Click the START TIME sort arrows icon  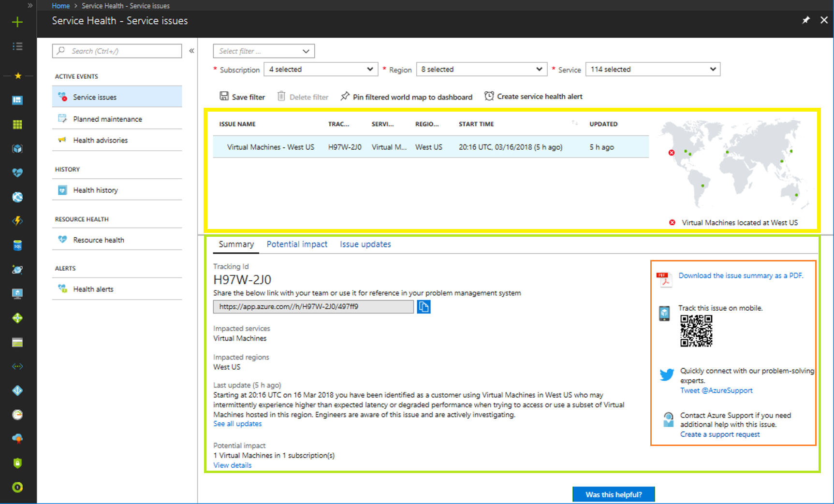[574, 123]
